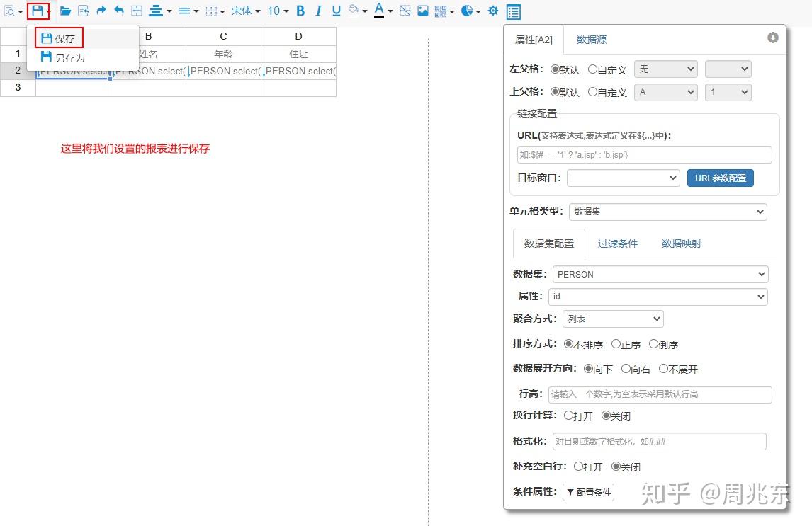Apply bold formatting with B icon
Viewport: 812px width, 526px height.
click(x=300, y=11)
